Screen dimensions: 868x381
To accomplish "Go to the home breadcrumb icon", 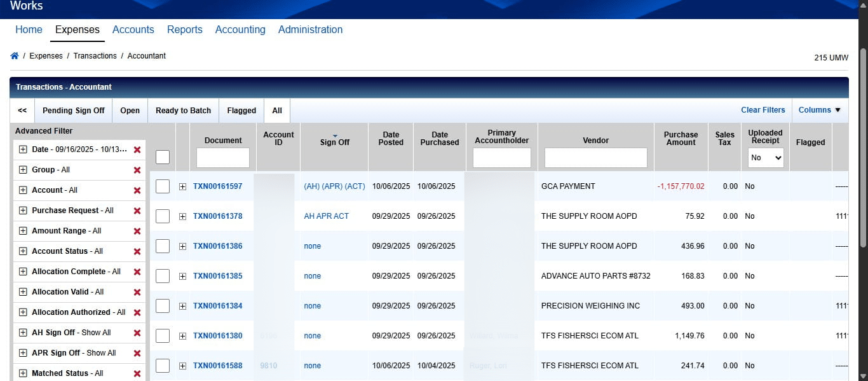I will (x=14, y=56).
